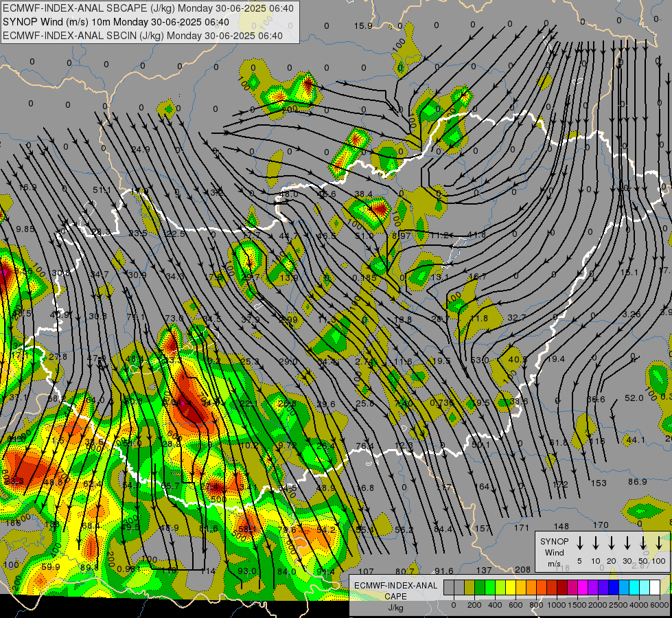Click the 5 m/s wind arrow in SYNOP legend
This screenshot has height=618, width=672.
[x=579, y=542]
